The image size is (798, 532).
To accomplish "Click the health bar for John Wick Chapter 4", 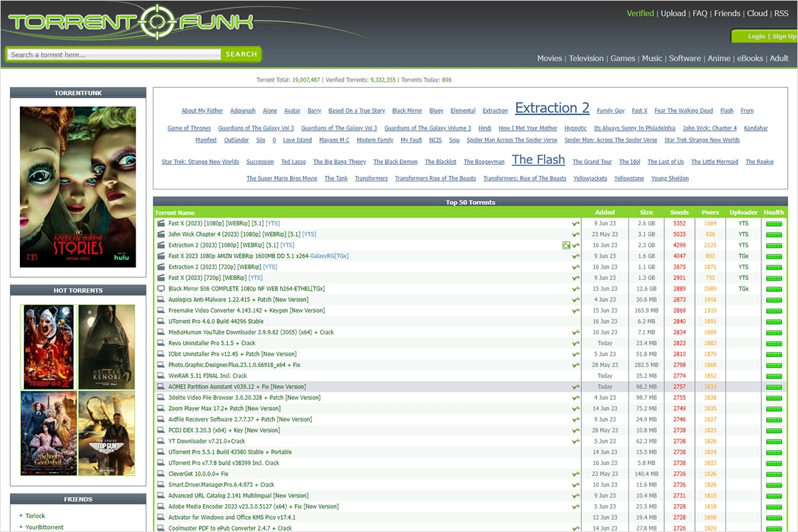I will coord(773,234).
